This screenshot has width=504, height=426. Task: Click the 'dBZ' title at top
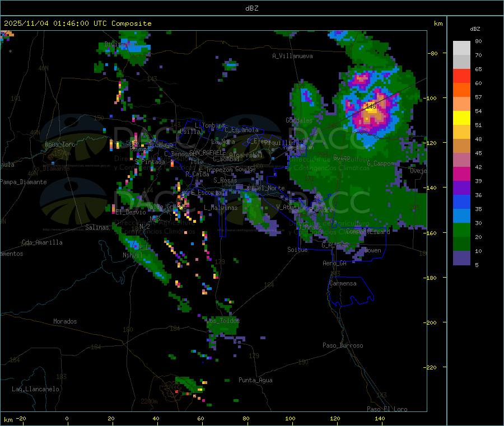tap(251, 8)
